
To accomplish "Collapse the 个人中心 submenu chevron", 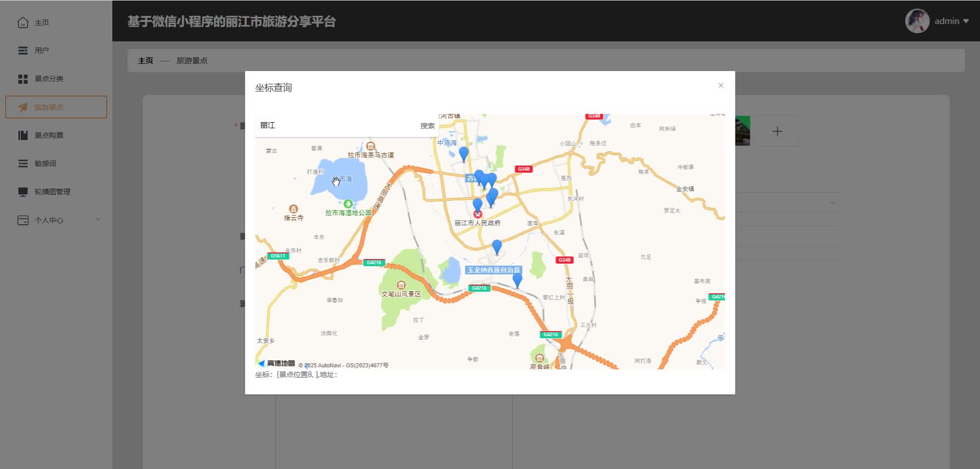I will coord(98,219).
